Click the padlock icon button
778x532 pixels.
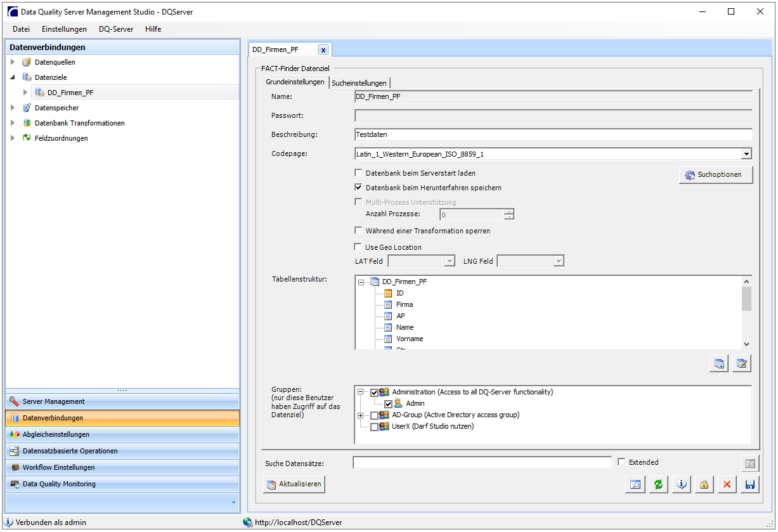pyautogui.click(x=704, y=484)
